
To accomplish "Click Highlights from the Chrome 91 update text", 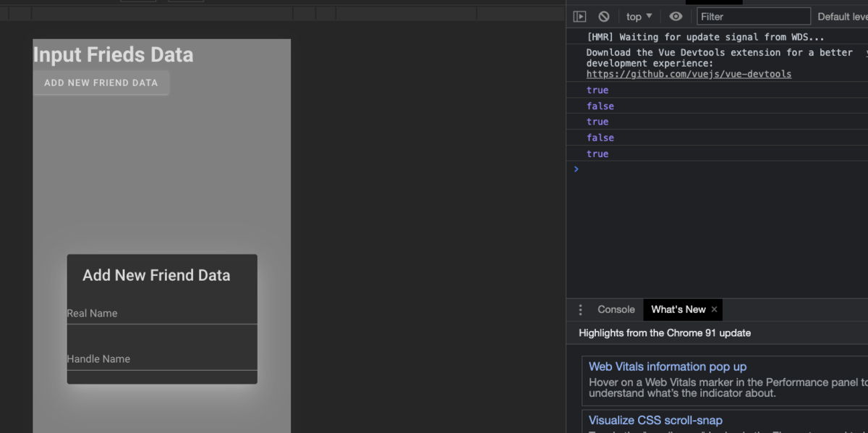I will pyautogui.click(x=665, y=333).
